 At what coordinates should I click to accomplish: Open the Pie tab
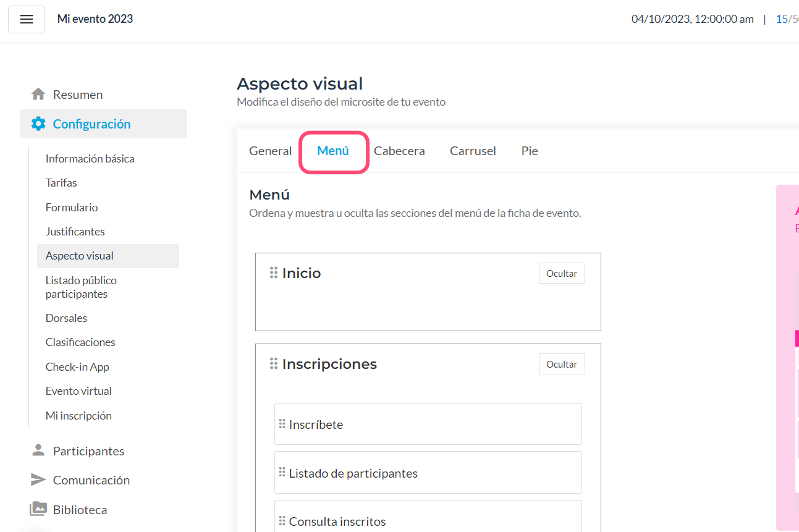[530, 151]
